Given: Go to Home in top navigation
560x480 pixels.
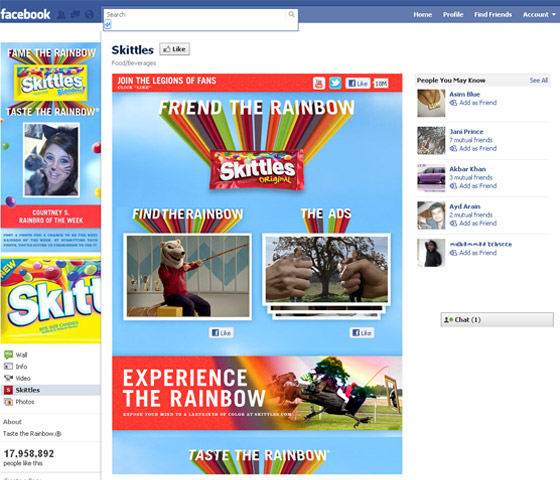Looking at the screenshot, I should point(422,15).
